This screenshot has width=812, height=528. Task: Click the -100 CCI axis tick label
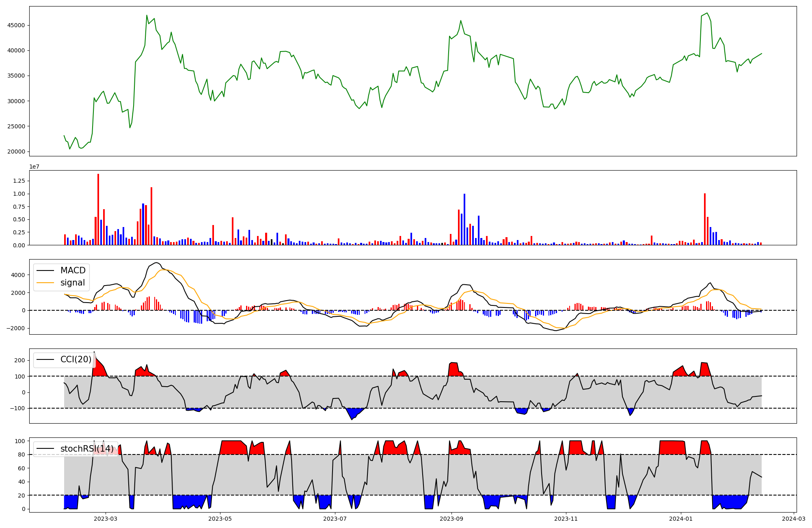point(18,408)
